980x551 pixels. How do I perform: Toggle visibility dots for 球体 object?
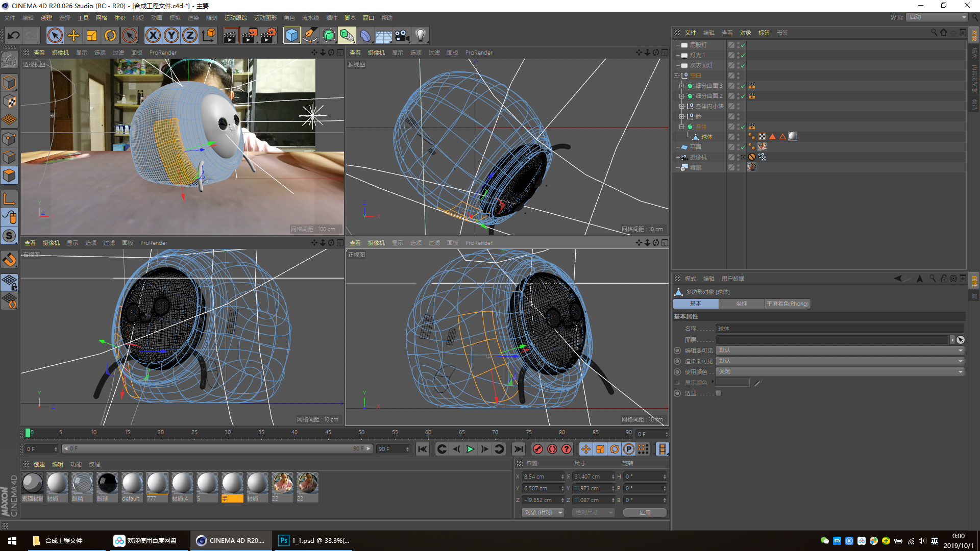pos(738,137)
